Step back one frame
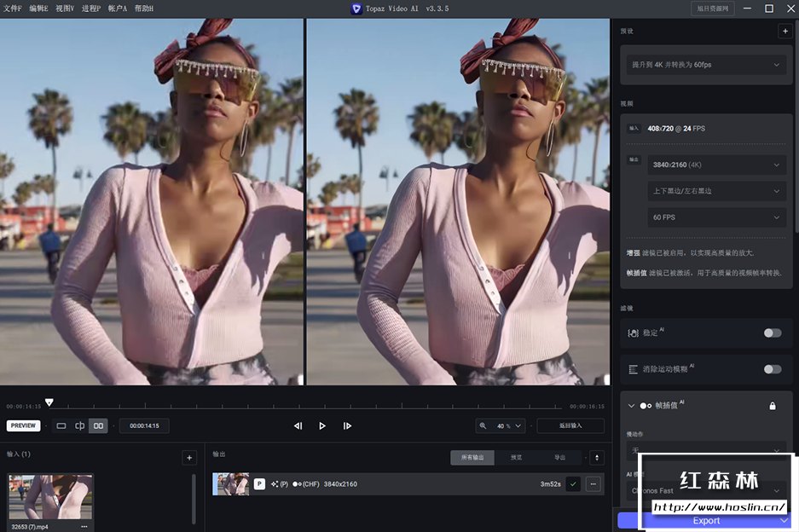799x532 pixels. click(x=298, y=425)
